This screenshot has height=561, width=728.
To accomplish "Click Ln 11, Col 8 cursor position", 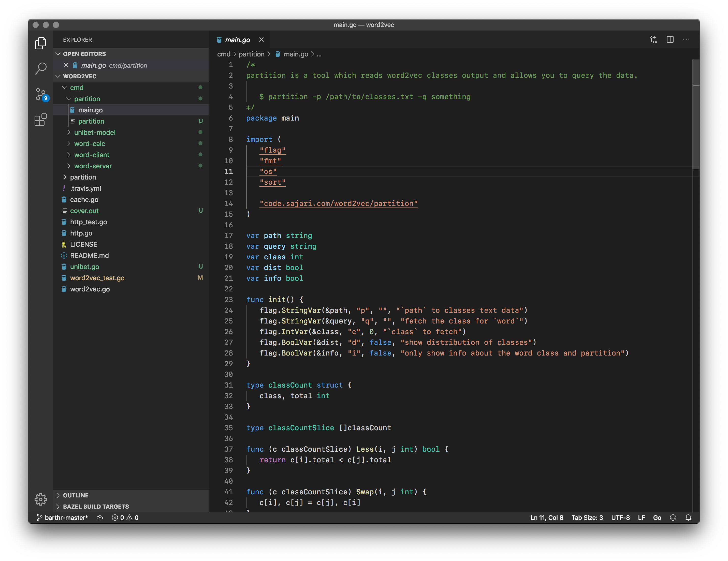I will [547, 517].
